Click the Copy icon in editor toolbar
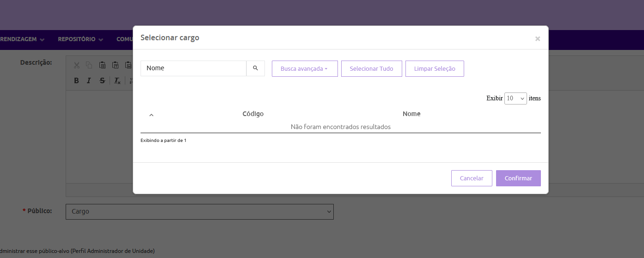644x258 pixels. tap(89, 65)
